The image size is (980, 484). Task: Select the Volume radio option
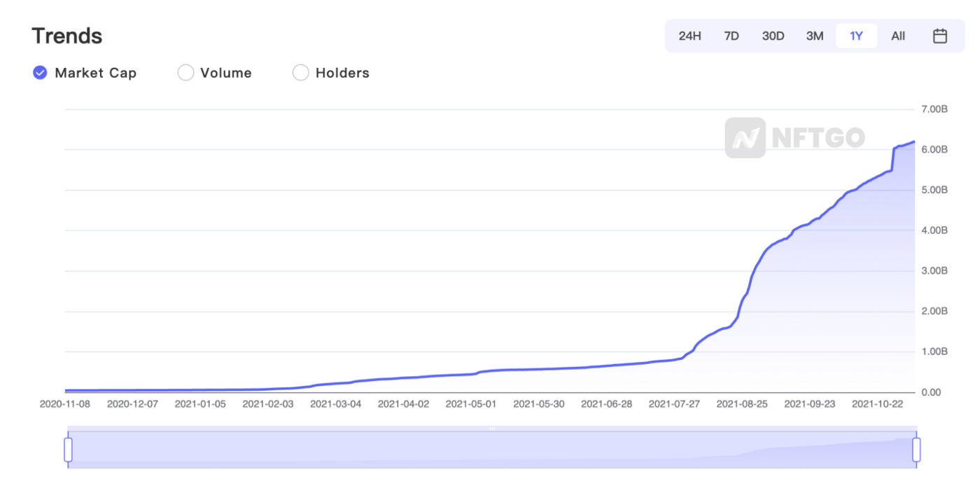click(185, 73)
